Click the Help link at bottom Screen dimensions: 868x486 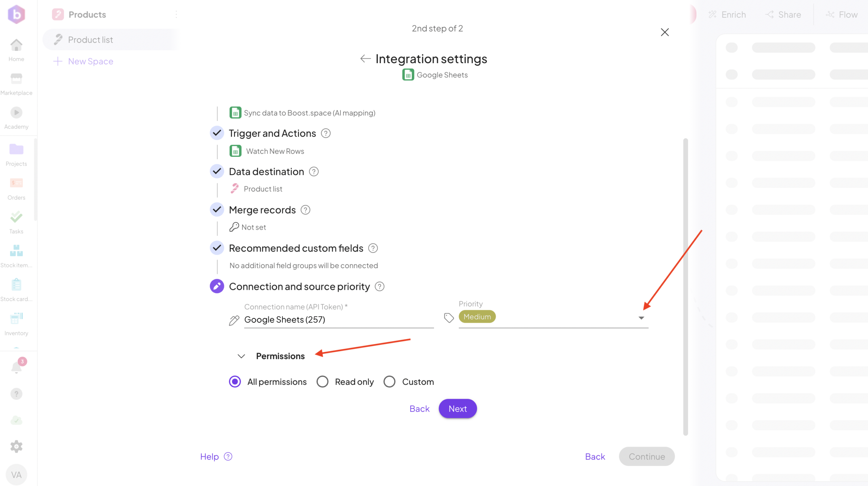coord(209,457)
